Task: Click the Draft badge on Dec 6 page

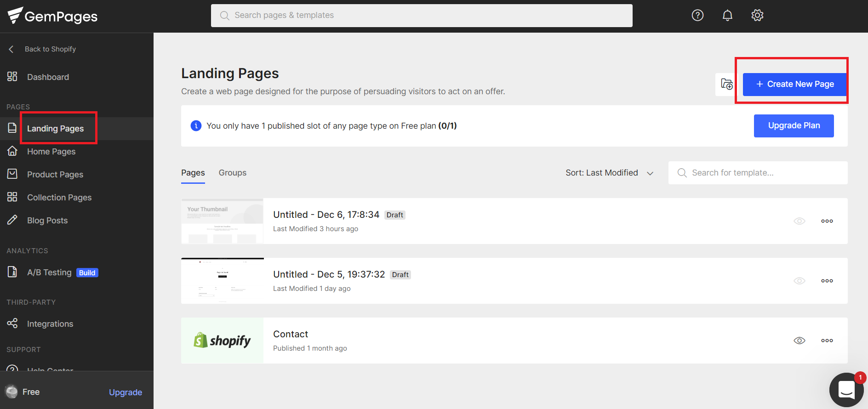Action: pyautogui.click(x=395, y=215)
